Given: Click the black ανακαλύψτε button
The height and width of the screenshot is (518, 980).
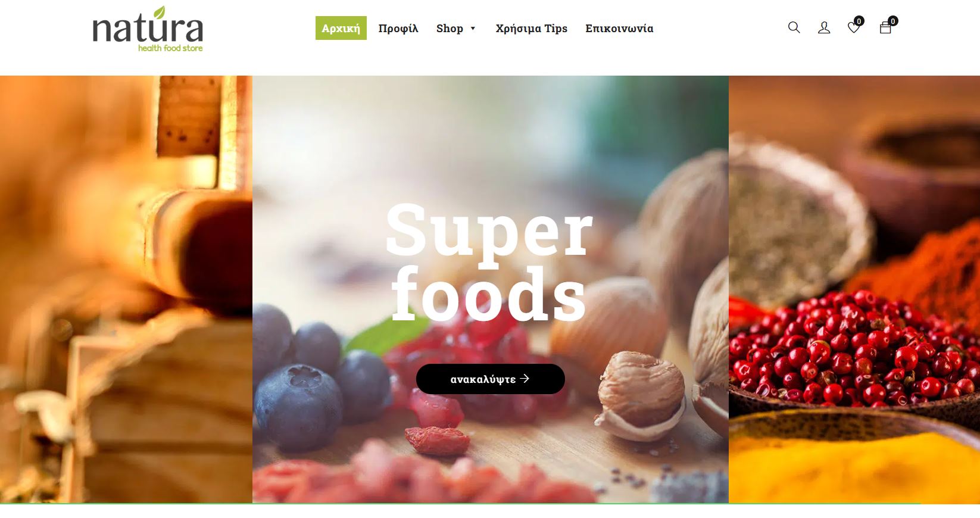Looking at the screenshot, I should [x=491, y=379].
